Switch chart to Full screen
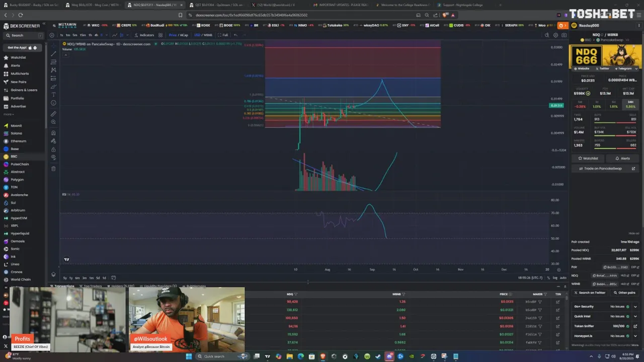Screen dimensions: 644x362 click(x=223, y=35)
